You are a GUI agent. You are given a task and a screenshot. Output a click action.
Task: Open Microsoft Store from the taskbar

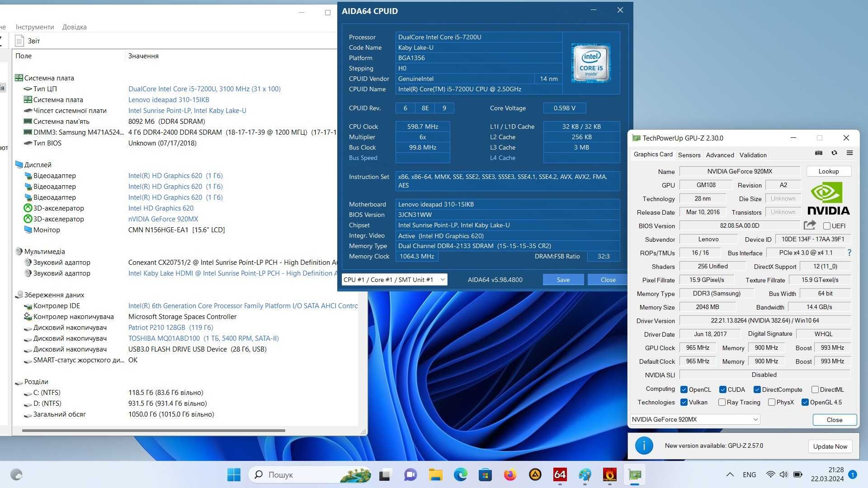pos(485,474)
